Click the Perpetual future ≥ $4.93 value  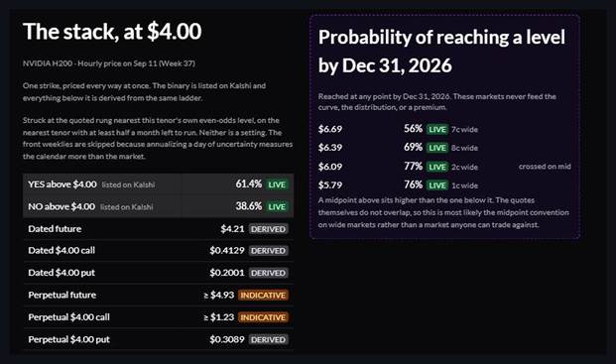[x=219, y=295]
